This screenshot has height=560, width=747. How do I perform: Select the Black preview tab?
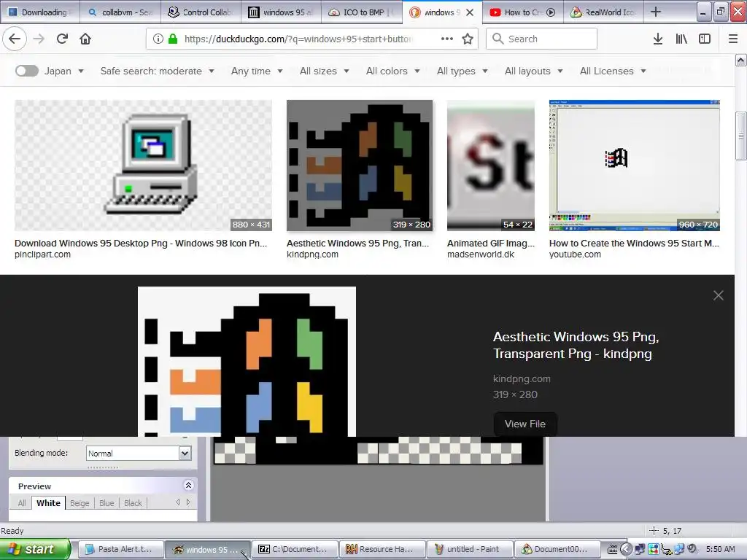(133, 503)
